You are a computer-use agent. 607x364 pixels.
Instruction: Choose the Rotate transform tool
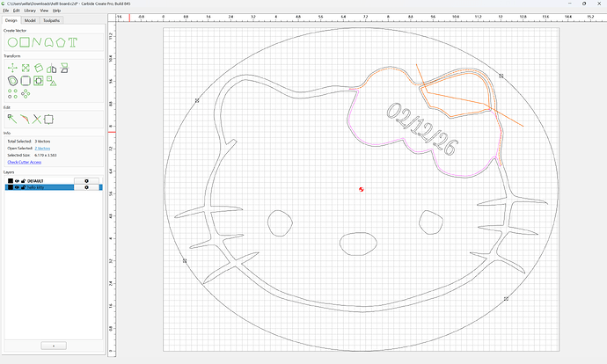click(x=39, y=68)
